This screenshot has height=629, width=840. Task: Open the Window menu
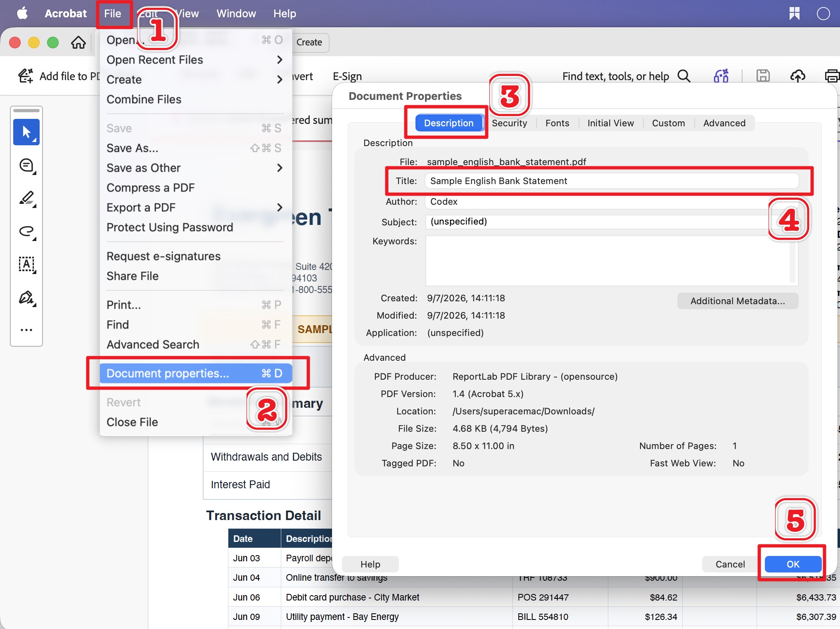tap(236, 13)
